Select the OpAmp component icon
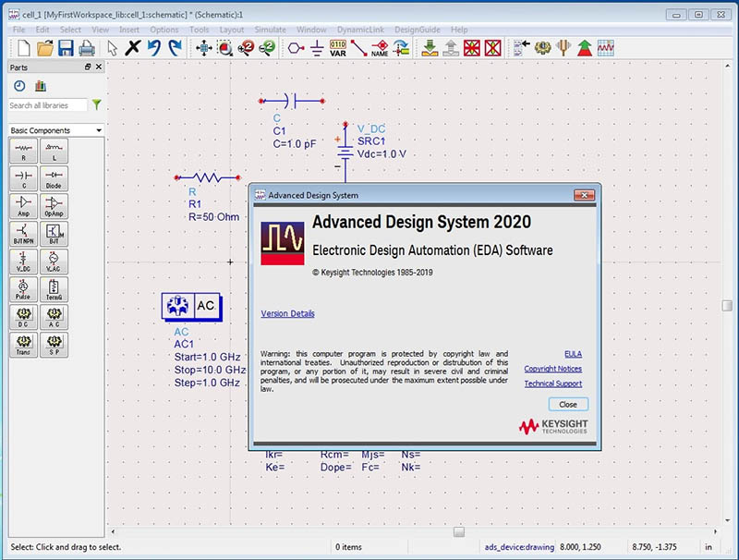 click(x=54, y=205)
